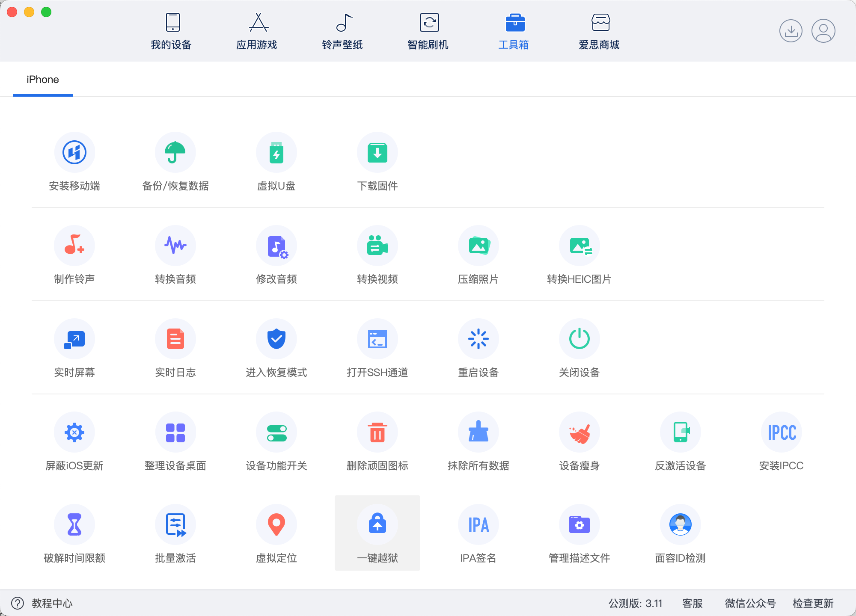Launch the 转换视频 video converter
The height and width of the screenshot is (616, 856).
click(x=377, y=255)
